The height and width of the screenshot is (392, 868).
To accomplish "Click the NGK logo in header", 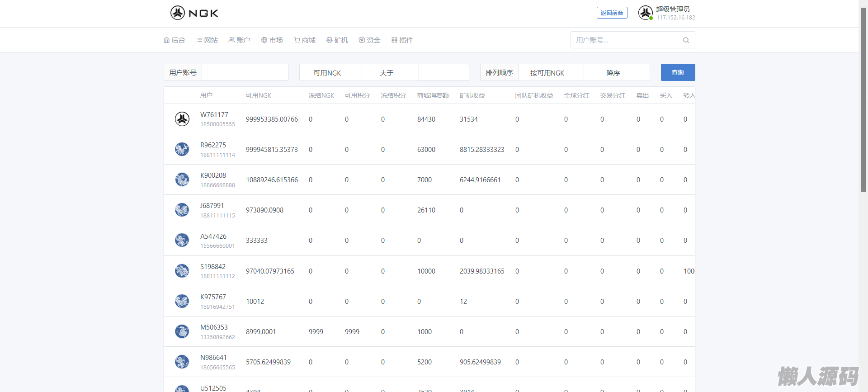I will (194, 13).
